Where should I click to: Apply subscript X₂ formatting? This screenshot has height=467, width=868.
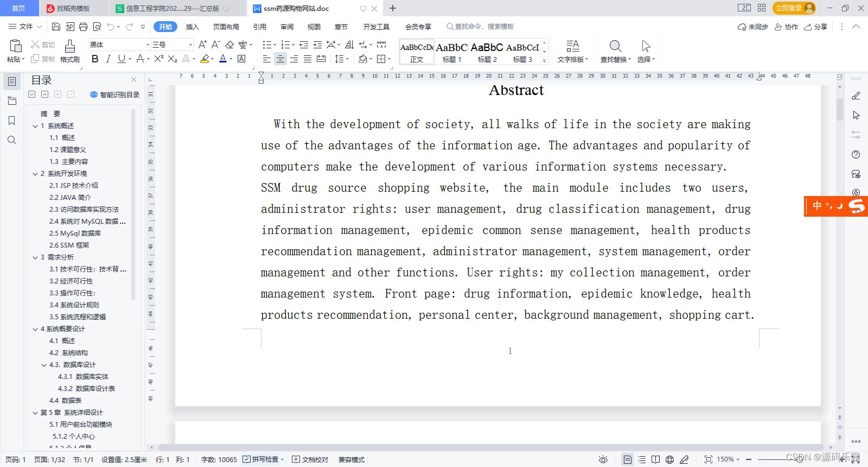click(173, 59)
